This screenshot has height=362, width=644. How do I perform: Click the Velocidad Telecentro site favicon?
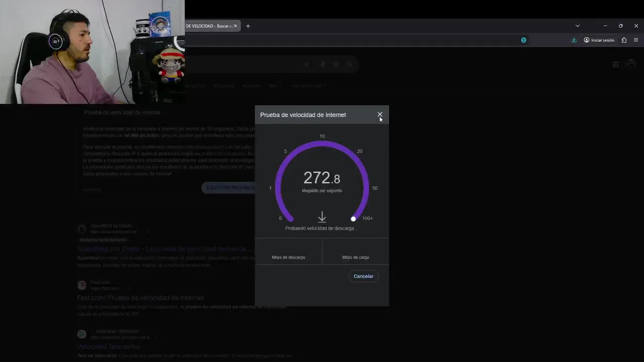(x=82, y=334)
